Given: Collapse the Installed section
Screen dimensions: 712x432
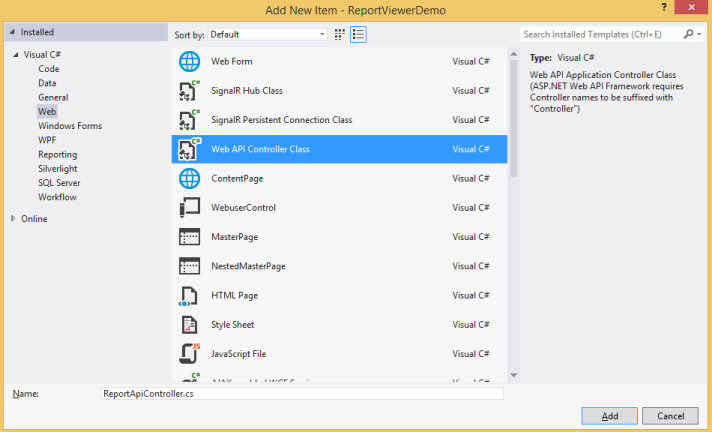Looking at the screenshot, I should pyautogui.click(x=12, y=32).
